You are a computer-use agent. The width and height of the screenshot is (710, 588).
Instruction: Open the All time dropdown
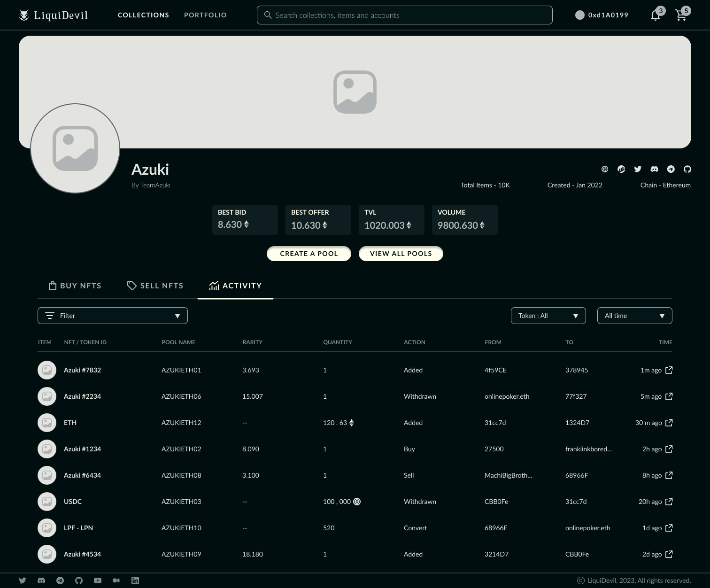coord(635,316)
